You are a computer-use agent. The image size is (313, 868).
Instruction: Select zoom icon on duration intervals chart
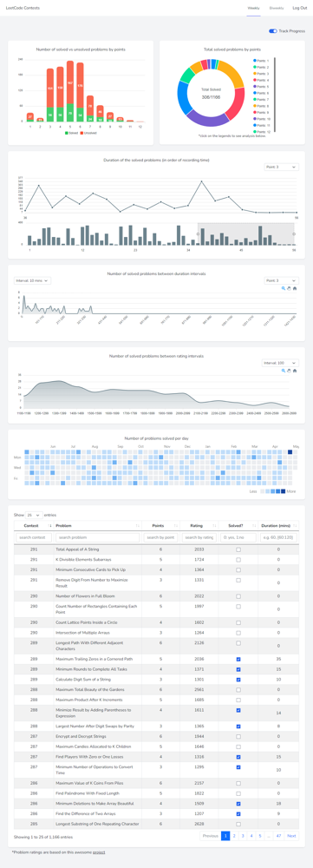(x=284, y=288)
